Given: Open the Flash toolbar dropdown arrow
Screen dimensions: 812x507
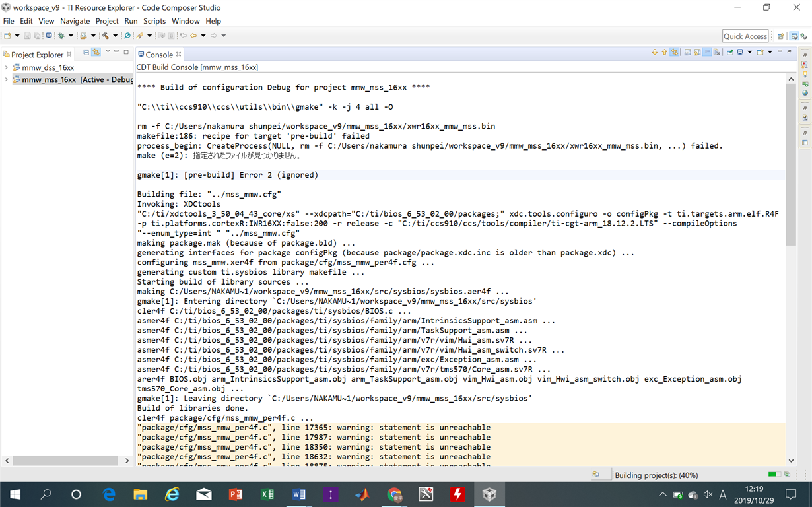Looking at the screenshot, I should (x=93, y=36).
